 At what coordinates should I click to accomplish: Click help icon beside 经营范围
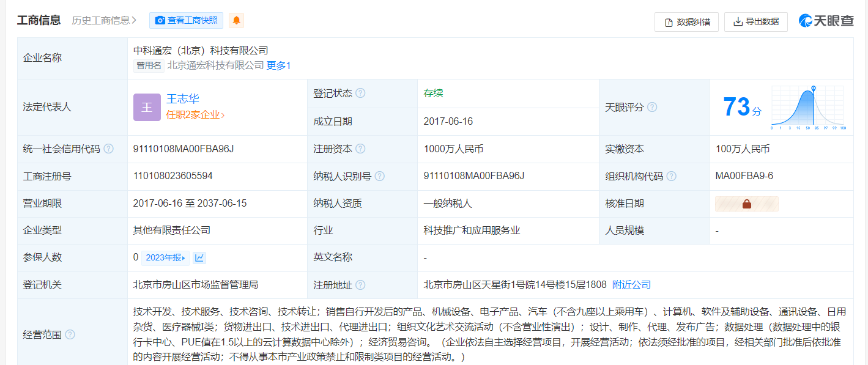70,334
